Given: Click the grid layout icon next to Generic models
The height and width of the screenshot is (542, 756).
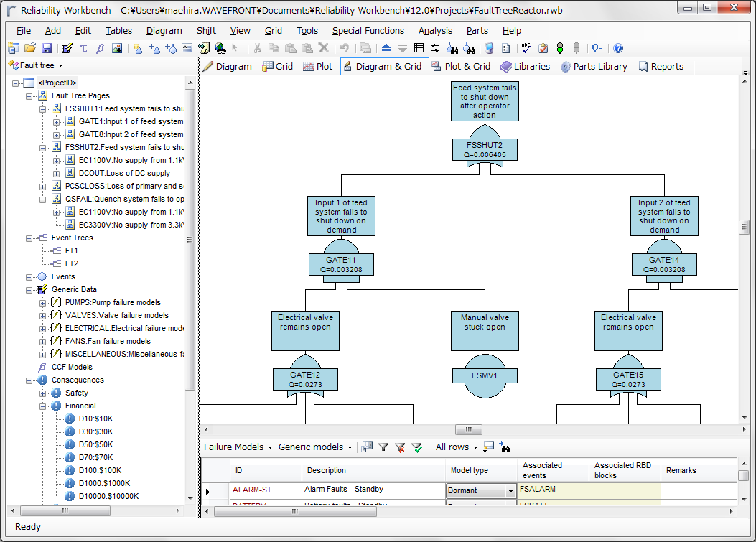Looking at the screenshot, I should click(x=367, y=447).
